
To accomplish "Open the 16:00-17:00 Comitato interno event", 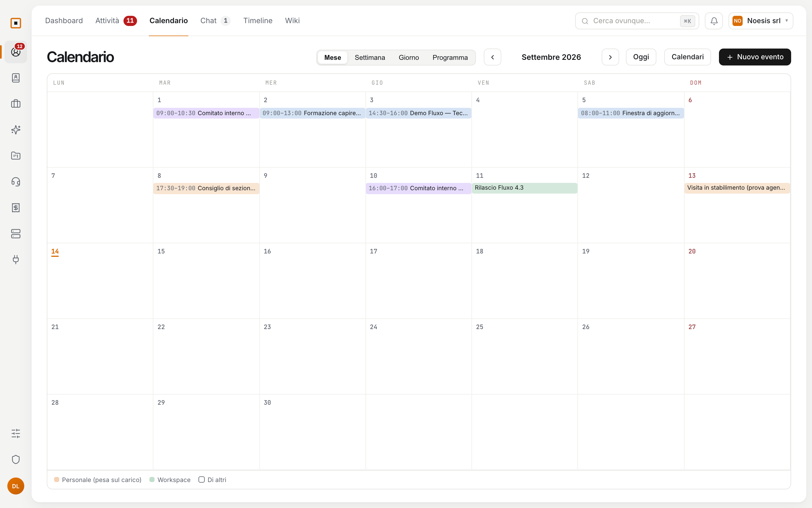I will tap(418, 188).
